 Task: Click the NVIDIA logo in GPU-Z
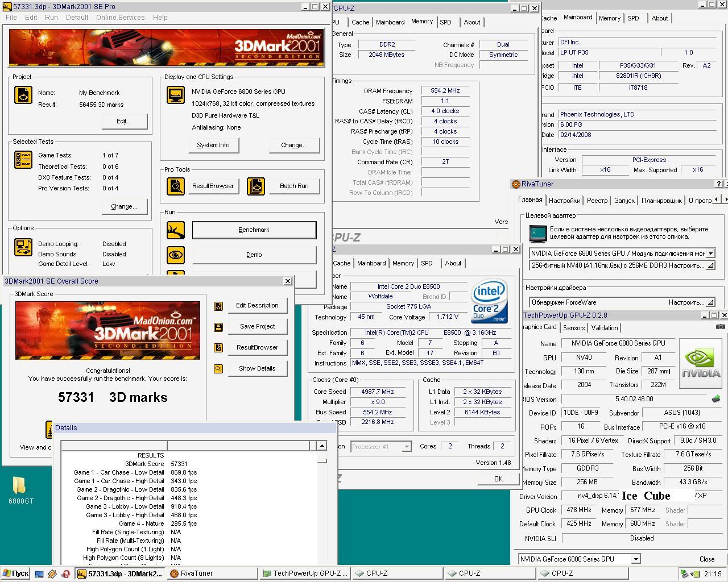[x=701, y=363]
